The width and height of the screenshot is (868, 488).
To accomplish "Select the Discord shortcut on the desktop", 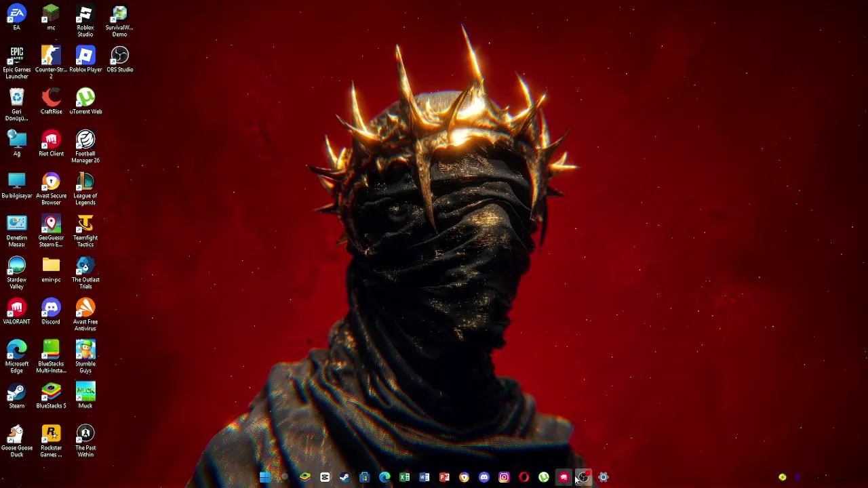I will coord(51,312).
